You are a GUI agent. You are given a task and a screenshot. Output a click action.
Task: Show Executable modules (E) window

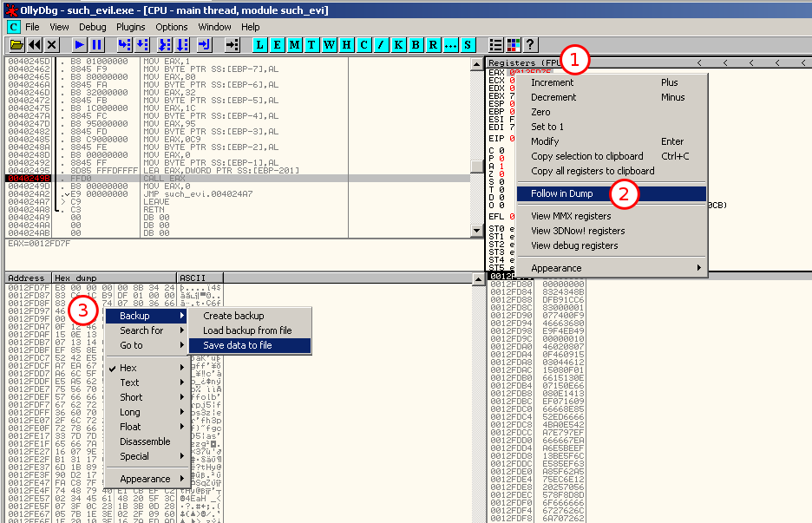pyautogui.click(x=278, y=44)
